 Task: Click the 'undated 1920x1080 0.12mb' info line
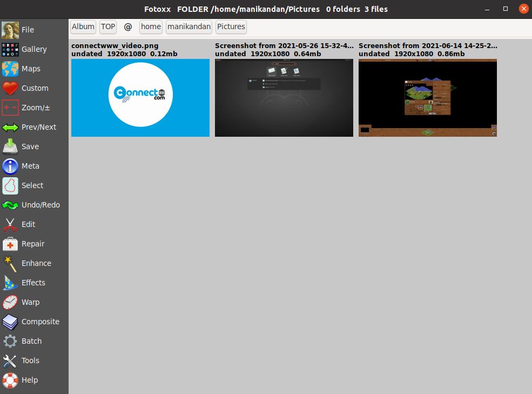pyautogui.click(x=124, y=54)
